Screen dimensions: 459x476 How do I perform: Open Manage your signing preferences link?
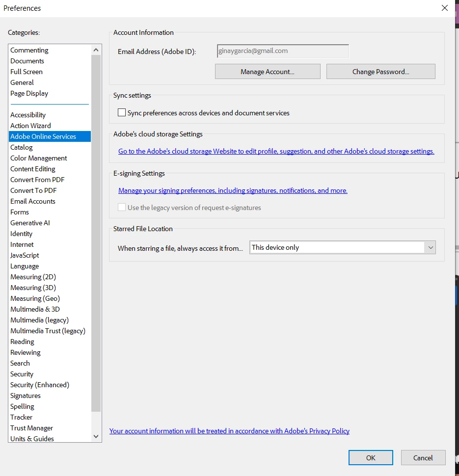click(x=233, y=190)
